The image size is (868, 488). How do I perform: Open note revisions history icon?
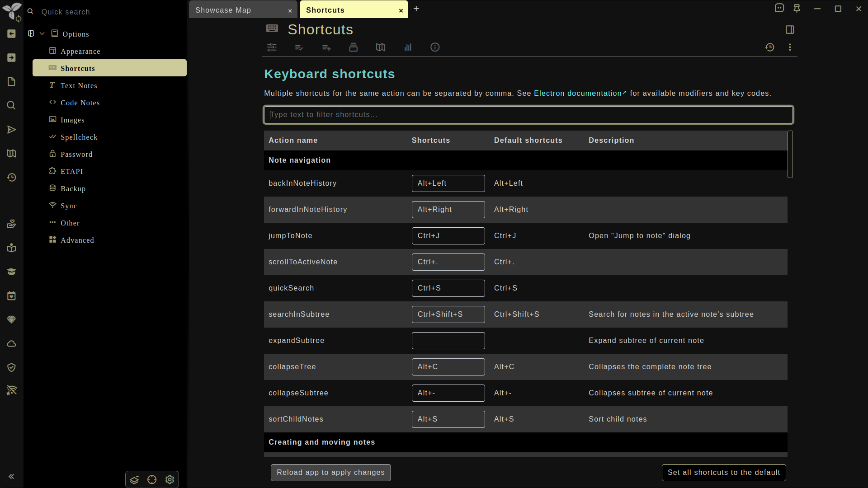point(770,47)
